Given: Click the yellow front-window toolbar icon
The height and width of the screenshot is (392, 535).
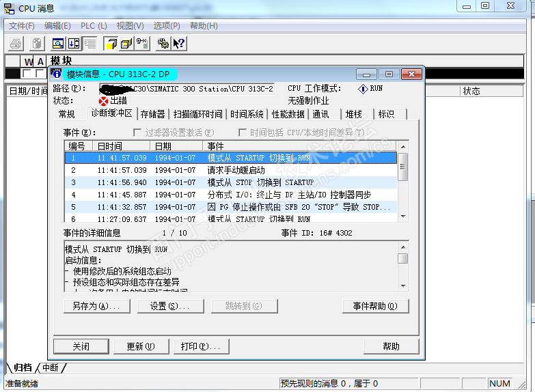Looking at the screenshot, I should (111, 44).
